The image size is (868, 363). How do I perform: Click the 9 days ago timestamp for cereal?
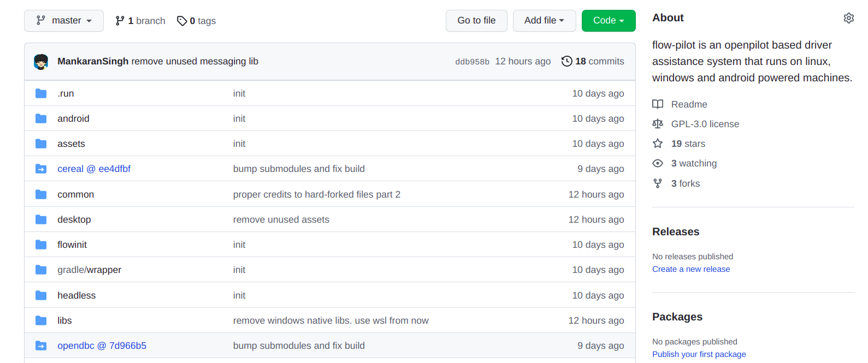[601, 169]
